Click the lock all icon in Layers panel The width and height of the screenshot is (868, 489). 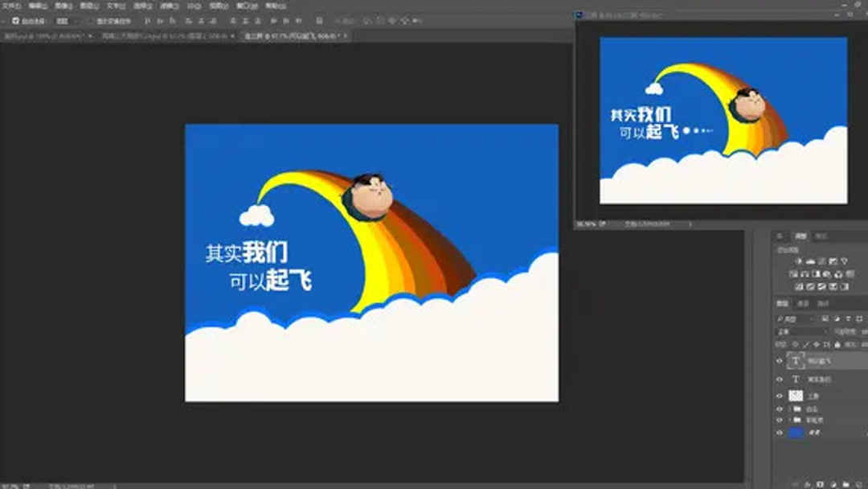pyautogui.click(x=837, y=345)
